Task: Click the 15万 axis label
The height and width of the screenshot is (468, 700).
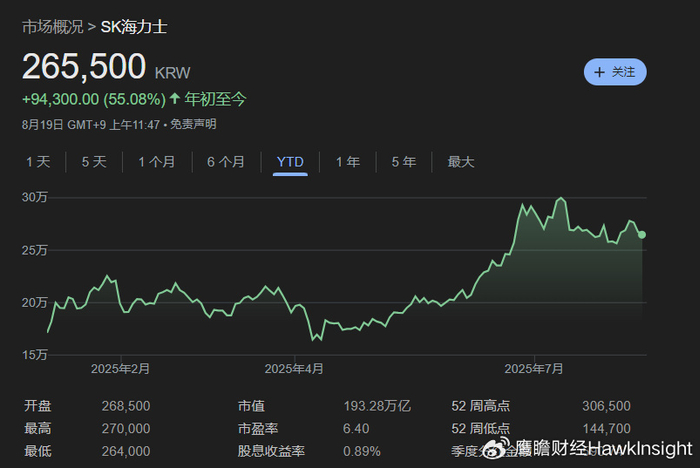Action: point(34,355)
